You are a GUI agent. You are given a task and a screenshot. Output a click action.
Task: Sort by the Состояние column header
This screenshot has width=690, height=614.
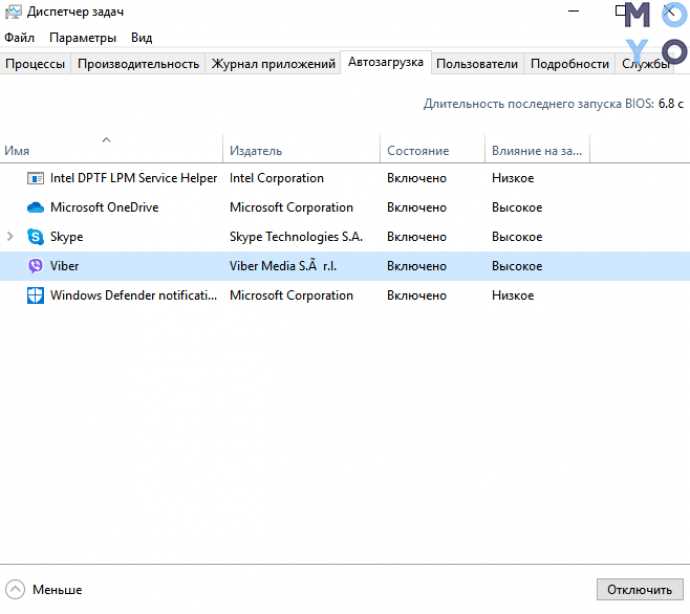[418, 150]
